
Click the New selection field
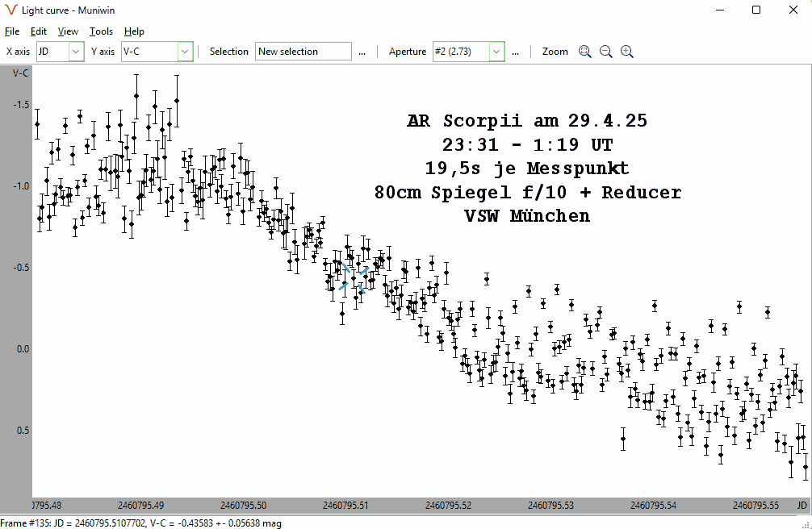[x=303, y=52]
